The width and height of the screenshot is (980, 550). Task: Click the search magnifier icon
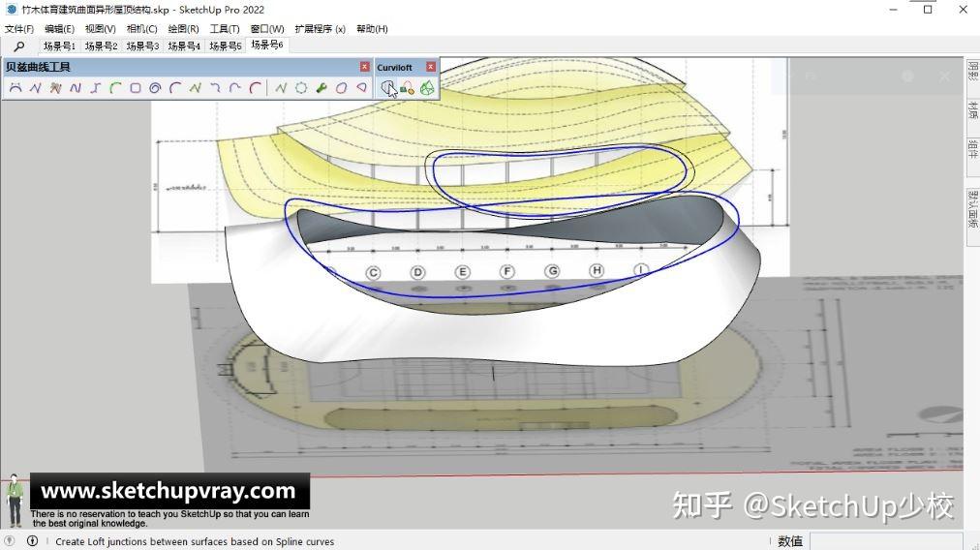click(x=19, y=46)
